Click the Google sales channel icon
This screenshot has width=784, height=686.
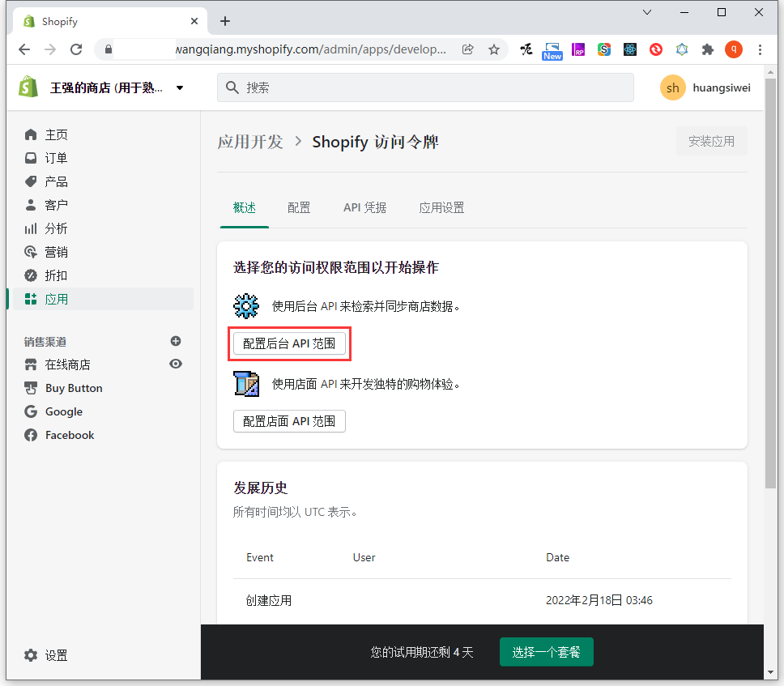tap(31, 411)
